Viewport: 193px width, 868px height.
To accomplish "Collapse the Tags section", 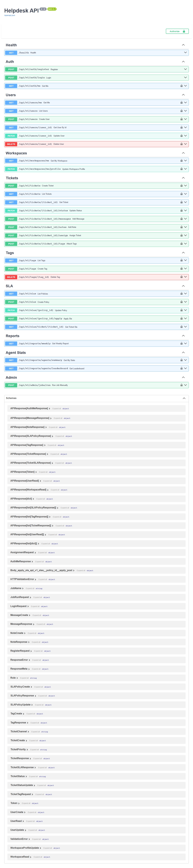I will pos(183,253).
